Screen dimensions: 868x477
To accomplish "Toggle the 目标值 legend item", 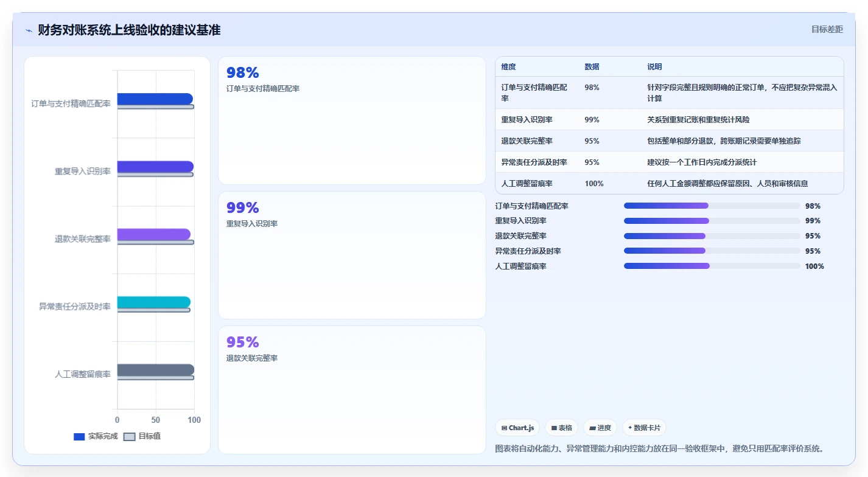I will click(142, 436).
